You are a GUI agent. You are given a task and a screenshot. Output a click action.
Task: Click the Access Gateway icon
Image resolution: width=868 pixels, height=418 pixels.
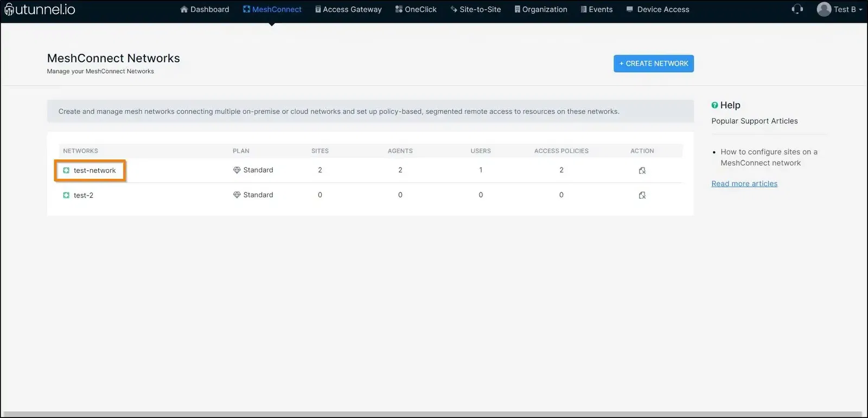[318, 9]
